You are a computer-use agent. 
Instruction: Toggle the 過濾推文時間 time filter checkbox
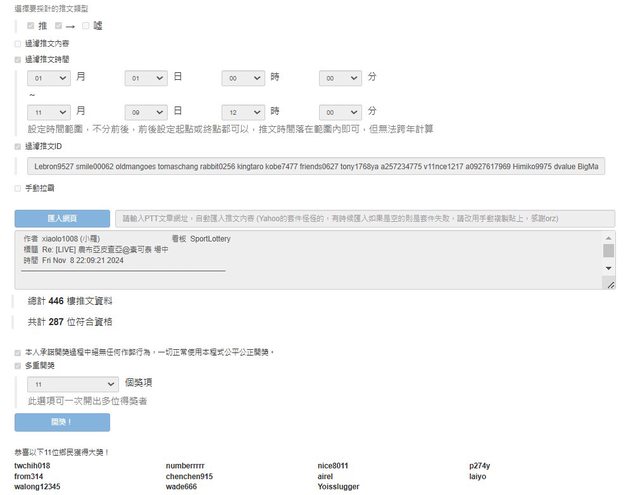(x=17, y=60)
